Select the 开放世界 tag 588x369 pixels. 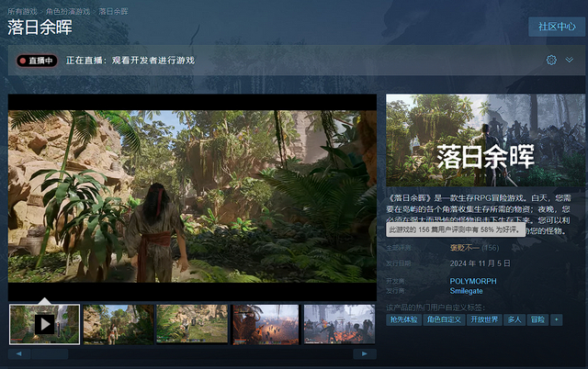coord(484,319)
